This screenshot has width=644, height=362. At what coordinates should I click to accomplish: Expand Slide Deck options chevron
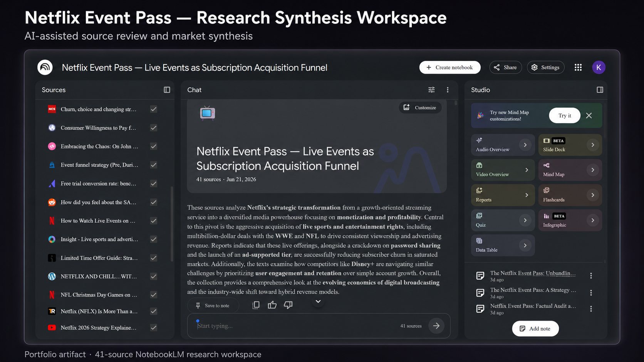(x=593, y=145)
